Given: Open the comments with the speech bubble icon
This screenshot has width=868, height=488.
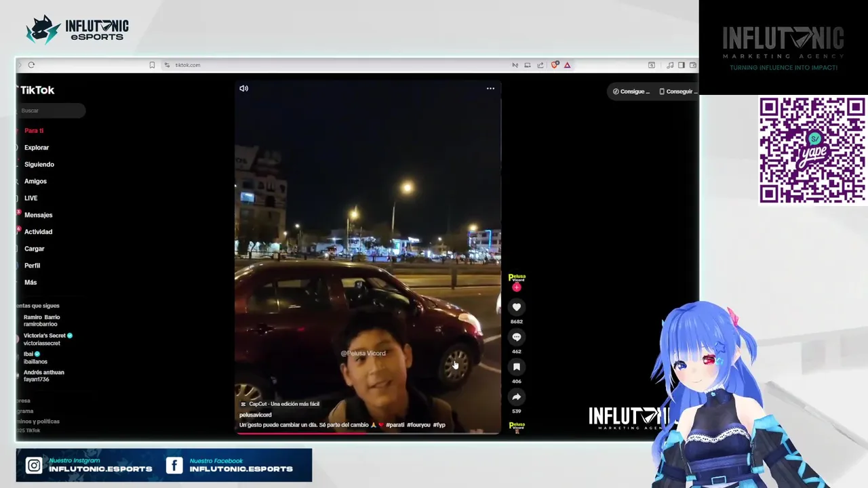Looking at the screenshot, I should 517,337.
